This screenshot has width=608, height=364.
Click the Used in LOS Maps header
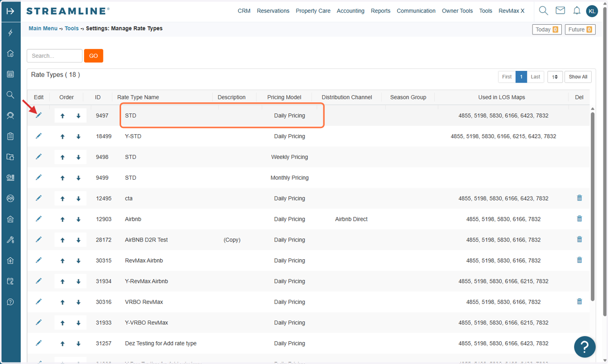(x=502, y=97)
